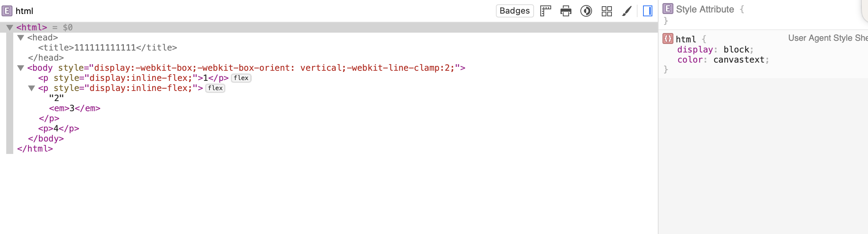This screenshot has height=234, width=868.
Task: Collapse the html root node
Action: point(10,28)
